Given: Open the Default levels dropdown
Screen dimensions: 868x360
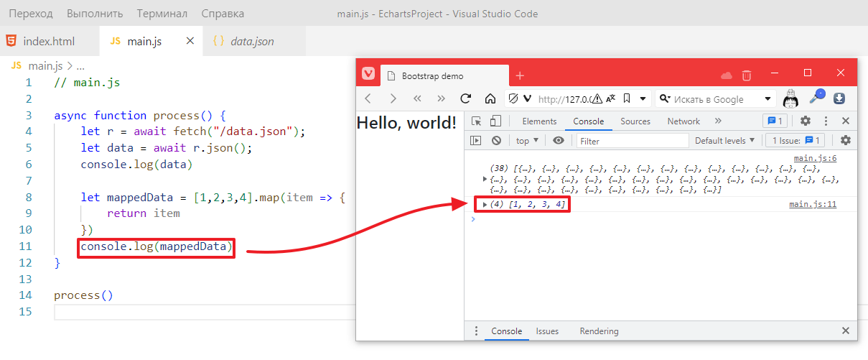Looking at the screenshot, I should point(724,141).
